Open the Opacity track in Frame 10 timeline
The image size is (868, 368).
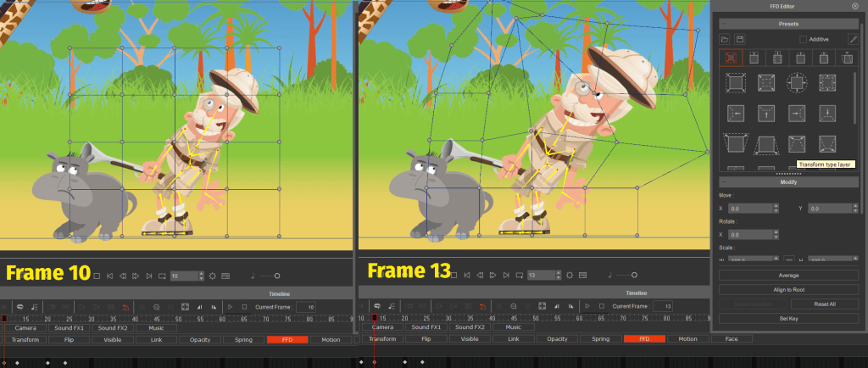(x=200, y=339)
